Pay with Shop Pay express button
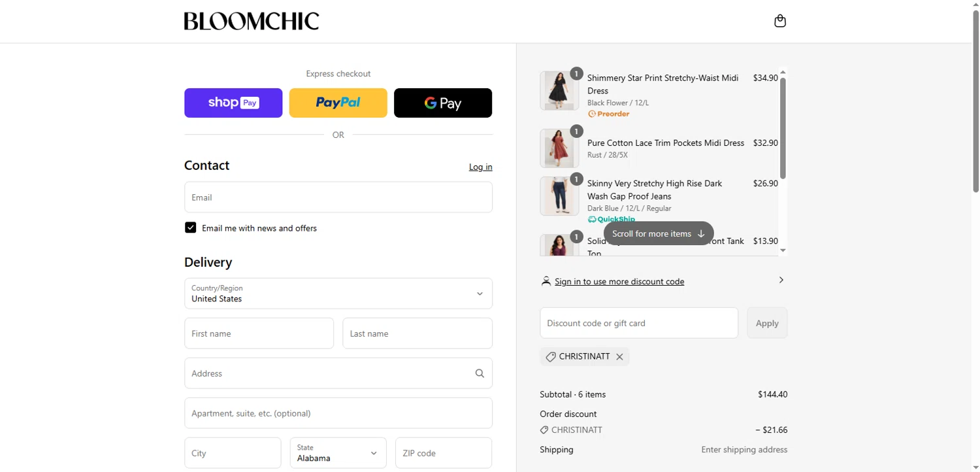This screenshot has width=980, height=472. 233,103
